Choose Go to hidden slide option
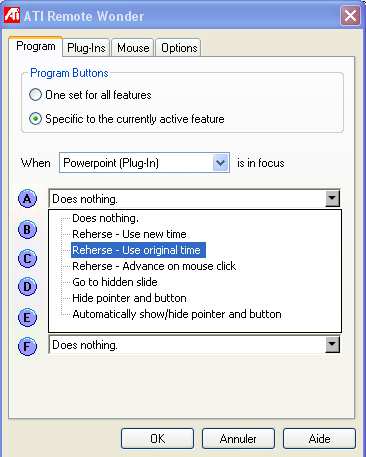Viewport: 366px width, 457px height. (x=115, y=282)
